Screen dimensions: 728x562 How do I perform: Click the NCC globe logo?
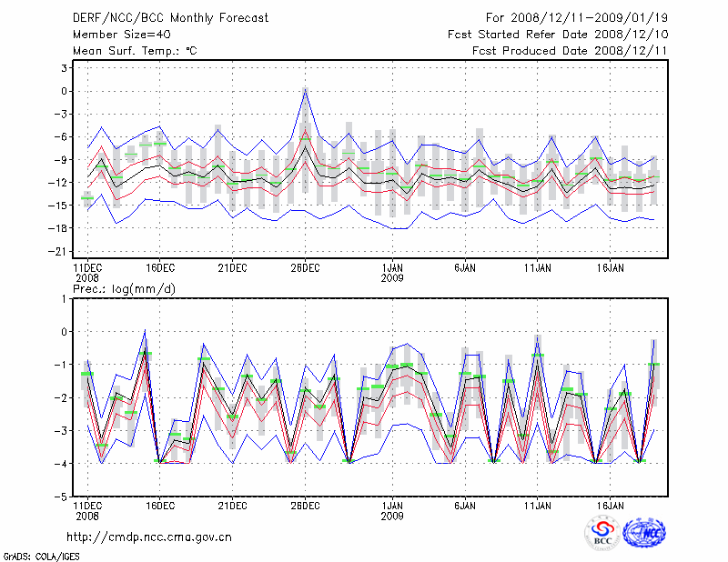coord(643,533)
